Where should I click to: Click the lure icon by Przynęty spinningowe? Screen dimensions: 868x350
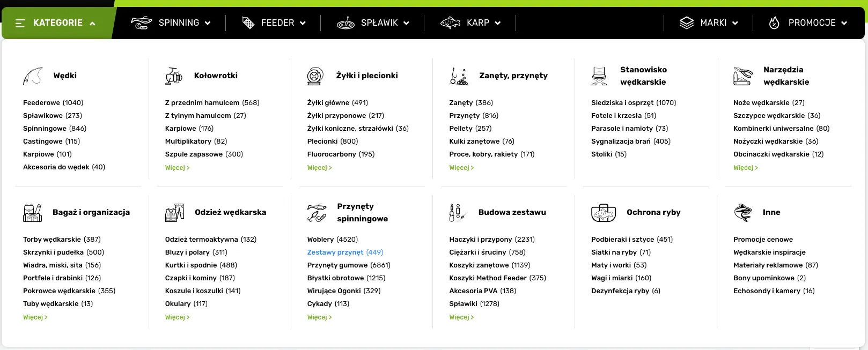(317, 213)
